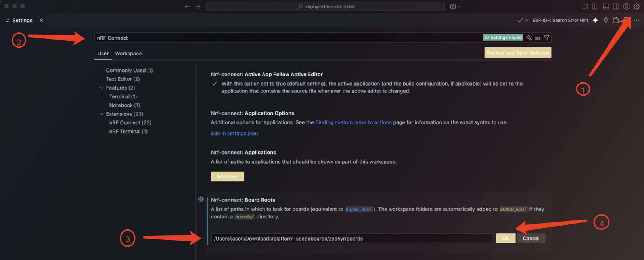This screenshot has width=644, height=260.
Task: Click the zephyr-dmic-recorder command center search box
Action: [x=325, y=6]
